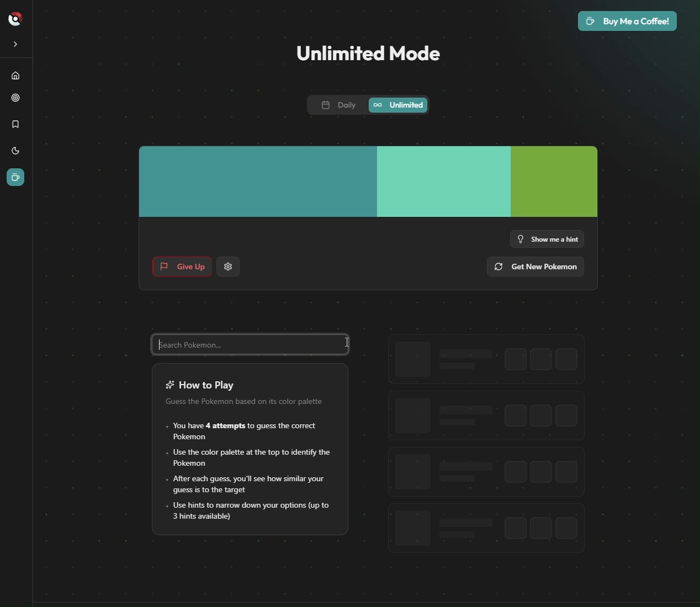The height and width of the screenshot is (607, 700).
Task: Focus the Search Pokemon input field
Action: (250, 344)
